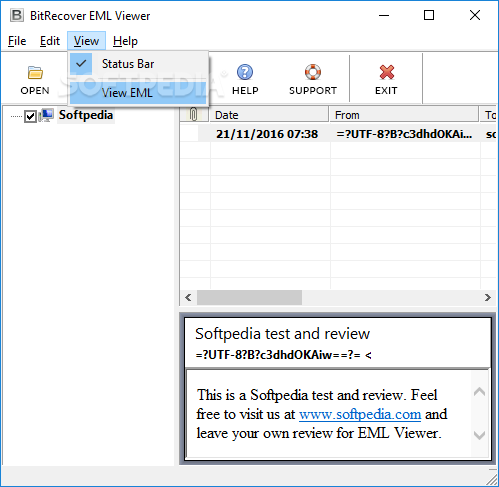Open the Help menu
Image resolution: width=499 pixels, height=487 pixels.
coord(125,41)
